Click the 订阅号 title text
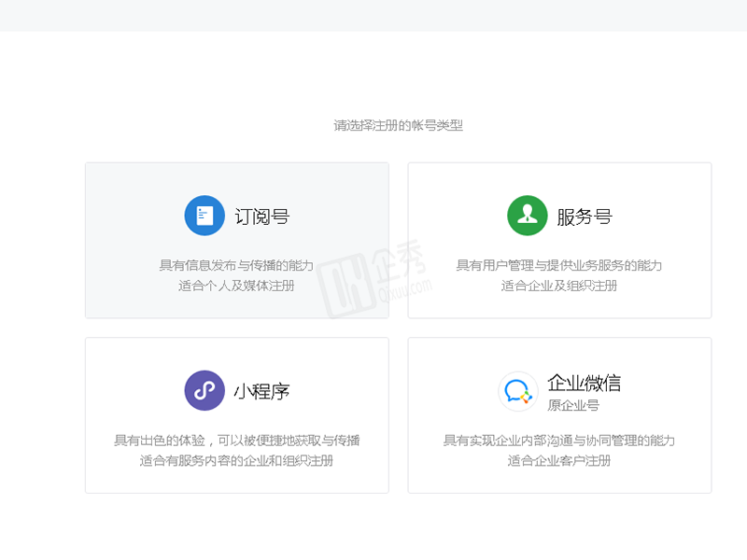747x560 pixels. 263,215
